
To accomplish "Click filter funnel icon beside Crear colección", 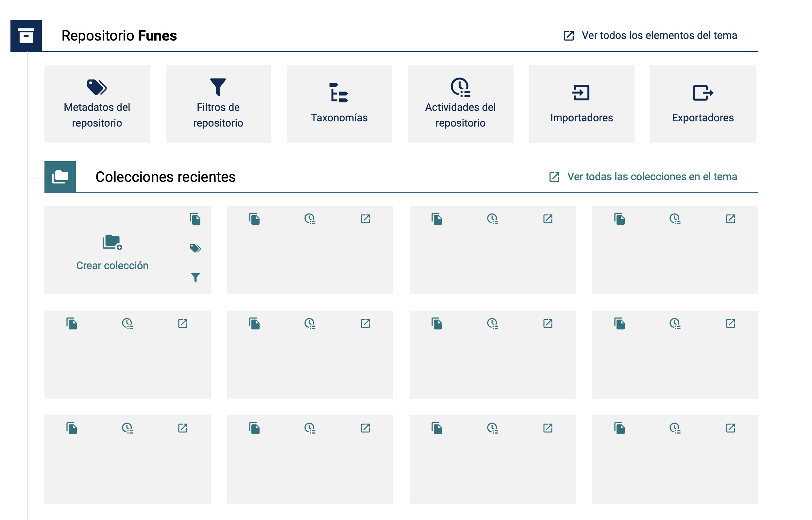I will click(195, 277).
